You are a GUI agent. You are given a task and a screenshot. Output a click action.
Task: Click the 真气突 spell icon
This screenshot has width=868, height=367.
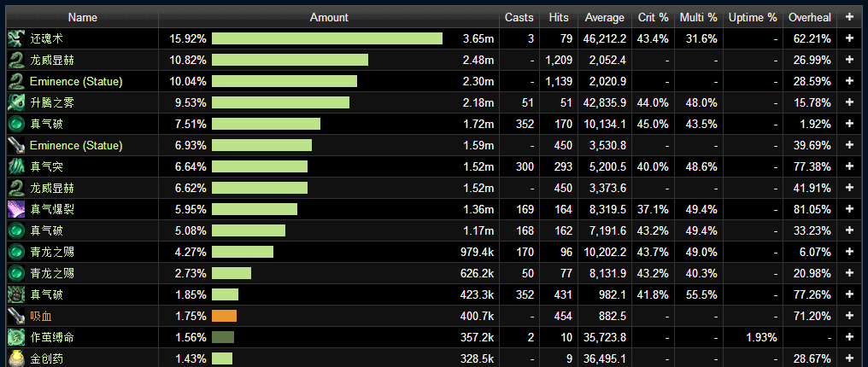15,167
